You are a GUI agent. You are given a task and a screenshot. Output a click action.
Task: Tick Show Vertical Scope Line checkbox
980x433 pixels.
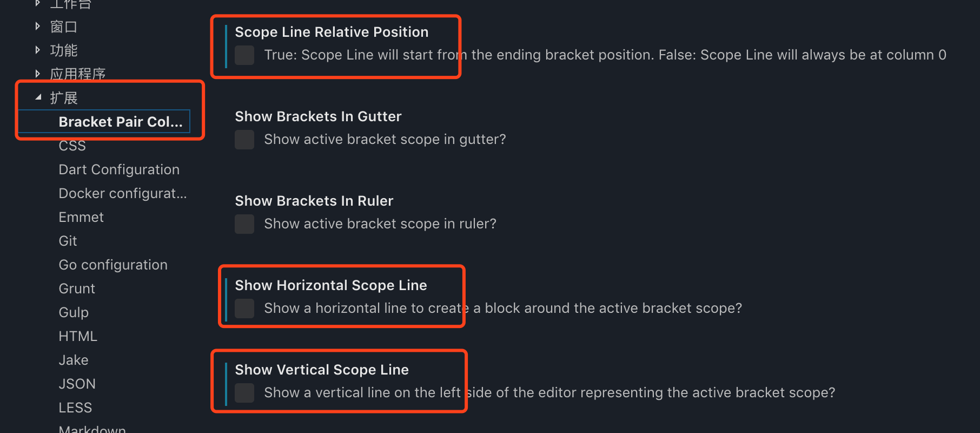click(x=244, y=393)
